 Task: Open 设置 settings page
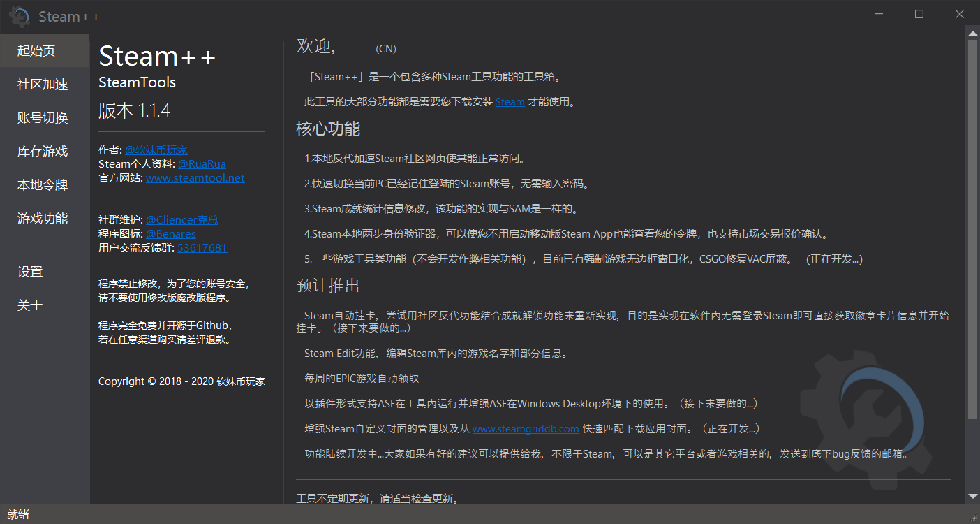[x=45, y=272]
